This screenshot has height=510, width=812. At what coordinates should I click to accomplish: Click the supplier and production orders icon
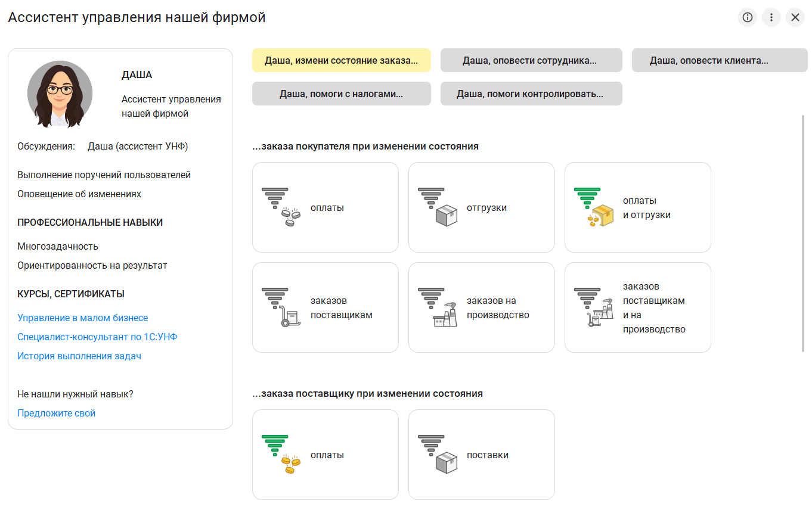point(593,307)
